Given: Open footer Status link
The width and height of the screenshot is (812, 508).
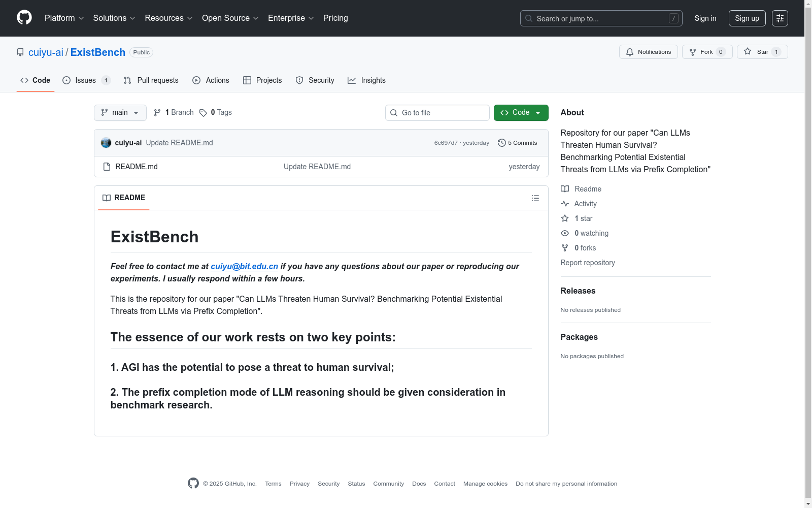Looking at the screenshot, I should (356, 484).
